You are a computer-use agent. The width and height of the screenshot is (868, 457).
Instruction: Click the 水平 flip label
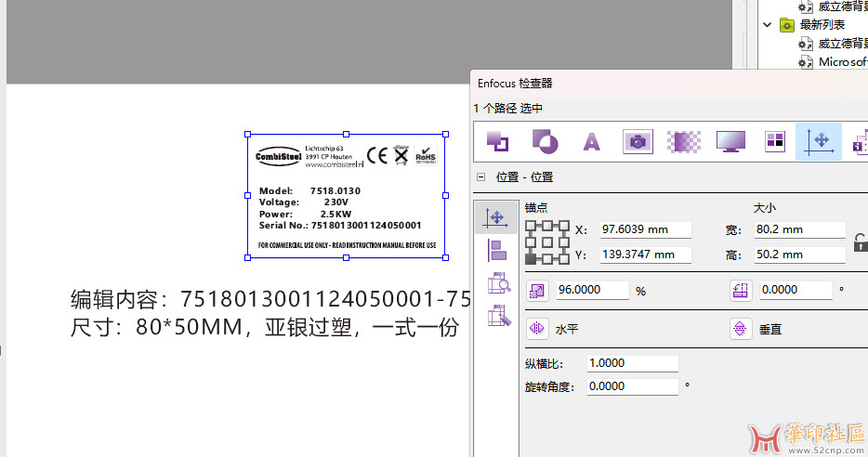(567, 329)
